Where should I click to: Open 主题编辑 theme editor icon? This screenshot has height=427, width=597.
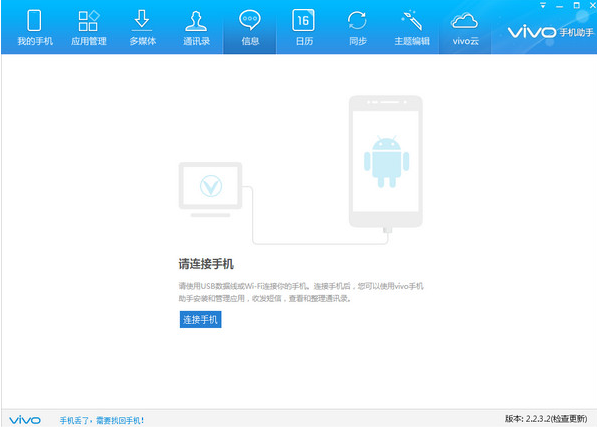pyautogui.click(x=412, y=28)
